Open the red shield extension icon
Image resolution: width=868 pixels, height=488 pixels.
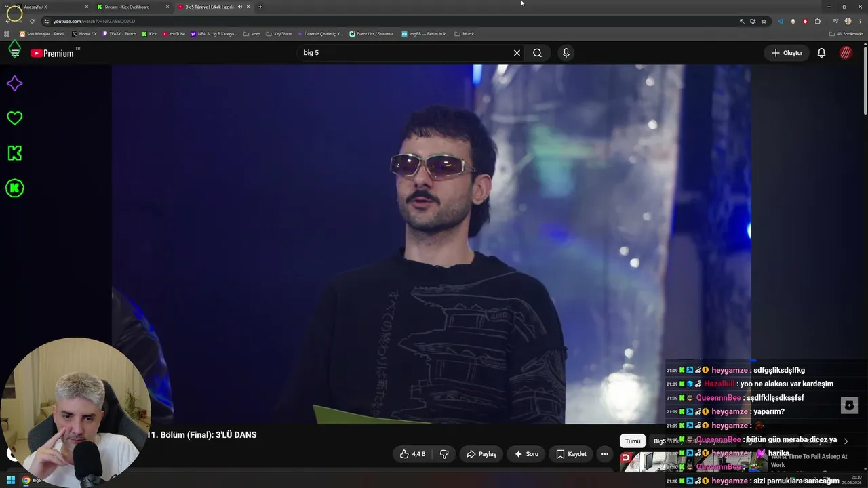pos(806,21)
